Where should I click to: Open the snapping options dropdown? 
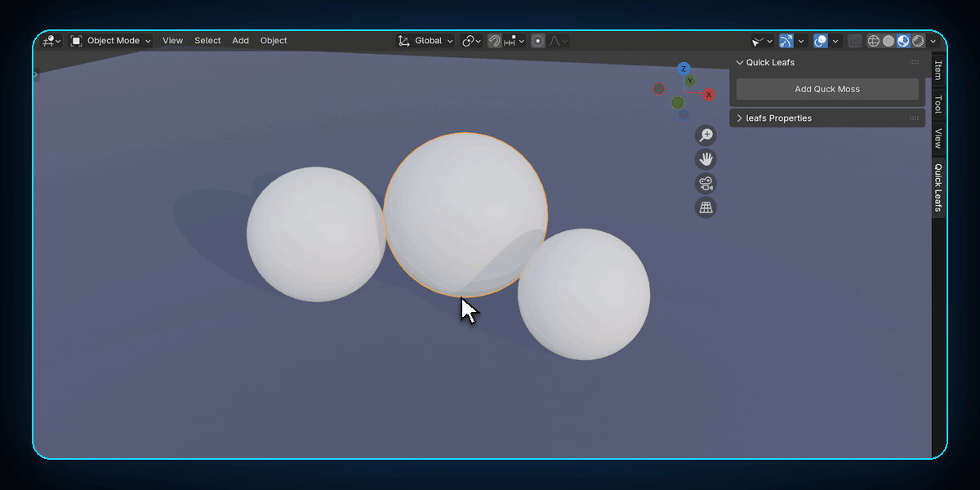pyautogui.click(x=515, y=41)
